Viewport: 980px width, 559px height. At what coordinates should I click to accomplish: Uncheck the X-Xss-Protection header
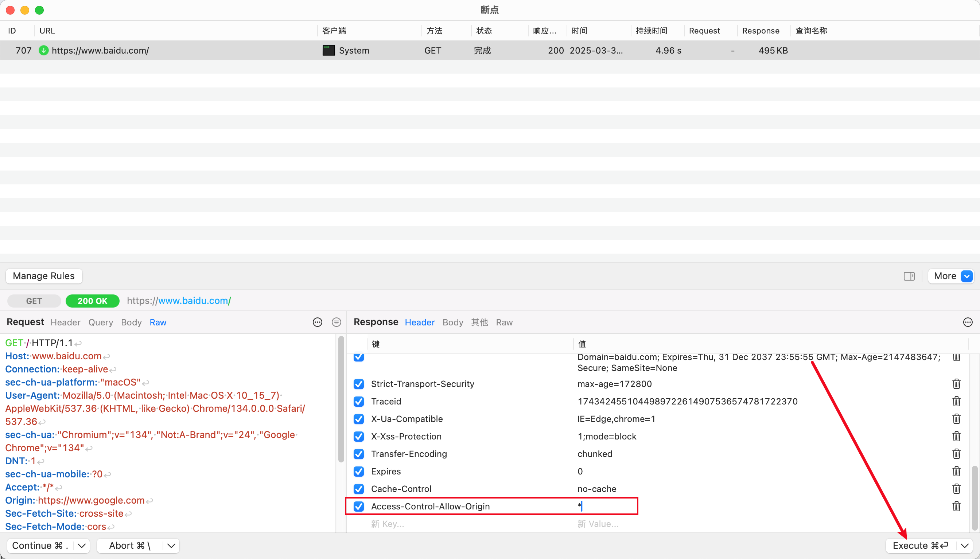click(359, 437)
